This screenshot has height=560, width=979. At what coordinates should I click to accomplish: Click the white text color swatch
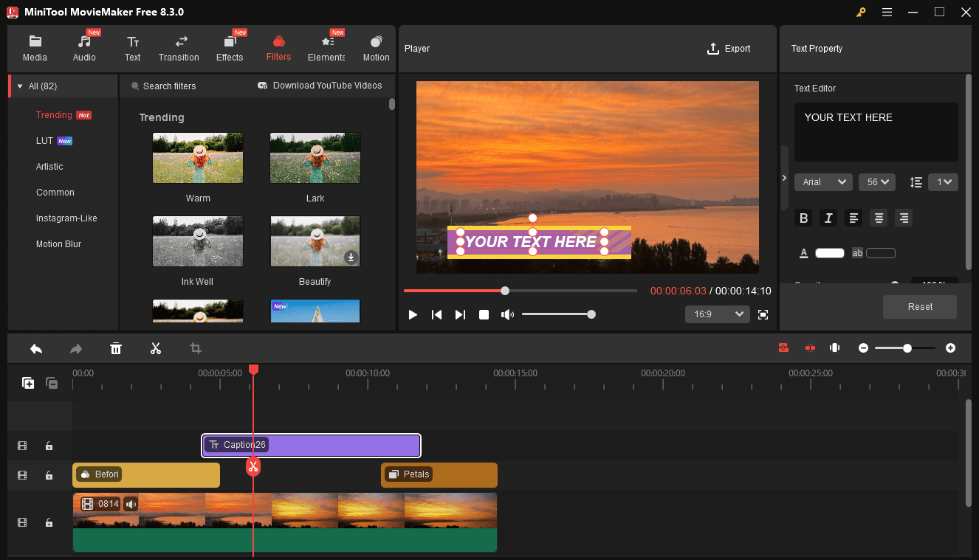pyautogui.click(x=829, y=253)
